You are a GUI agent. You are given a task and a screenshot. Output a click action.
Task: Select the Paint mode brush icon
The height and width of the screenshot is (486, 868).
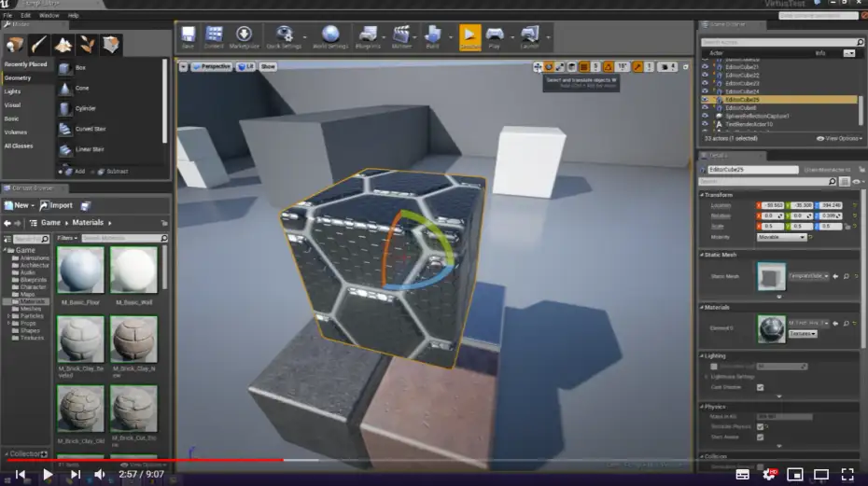coord(39,44)
